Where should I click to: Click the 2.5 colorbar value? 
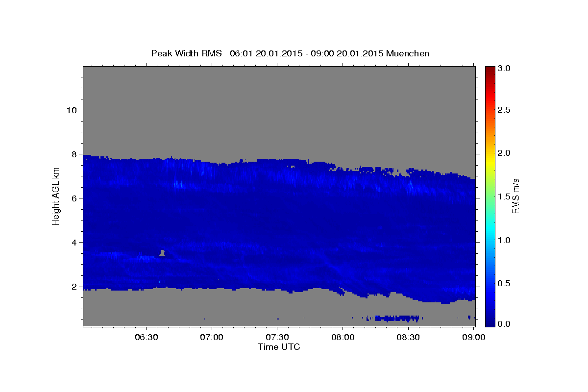tap(504, 110)
